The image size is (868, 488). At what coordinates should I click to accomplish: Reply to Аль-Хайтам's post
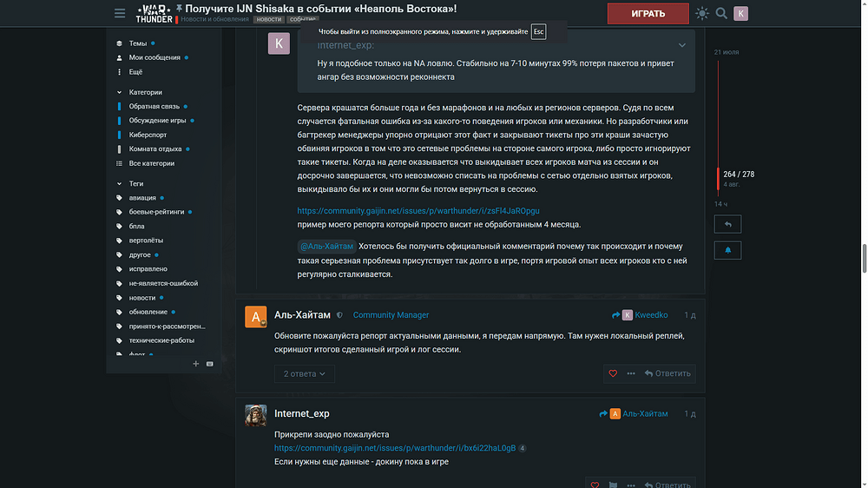pos(667,374)
